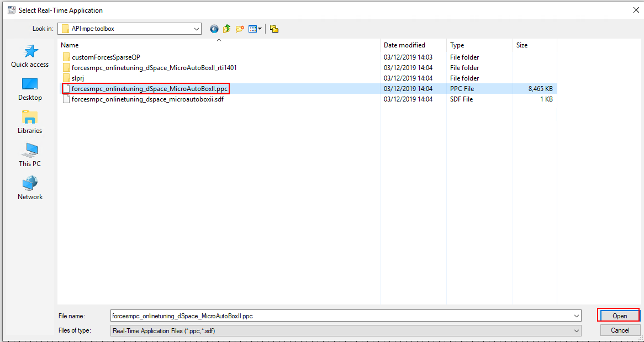Go up one folder level
Screen dimensions: 644x342
pyautogui.click(x=227, y=29)
